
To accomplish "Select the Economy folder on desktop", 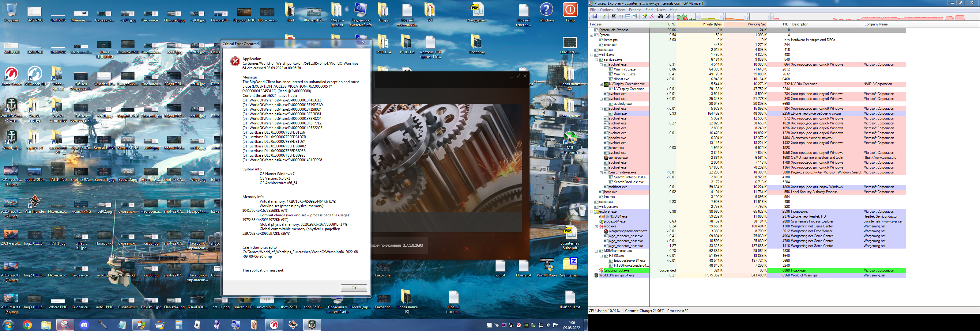I will coord(477,44).
